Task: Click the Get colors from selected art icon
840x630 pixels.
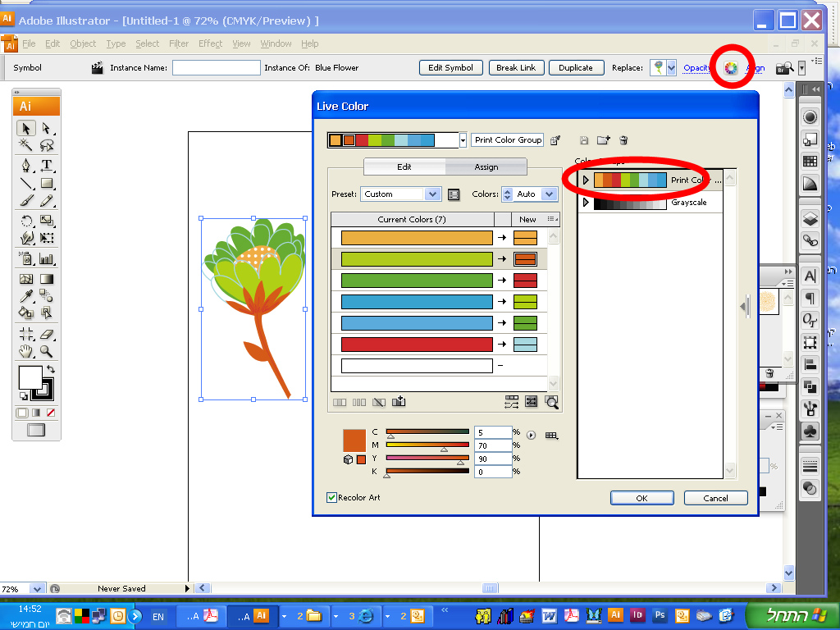Action: click(x=555, y=140)
